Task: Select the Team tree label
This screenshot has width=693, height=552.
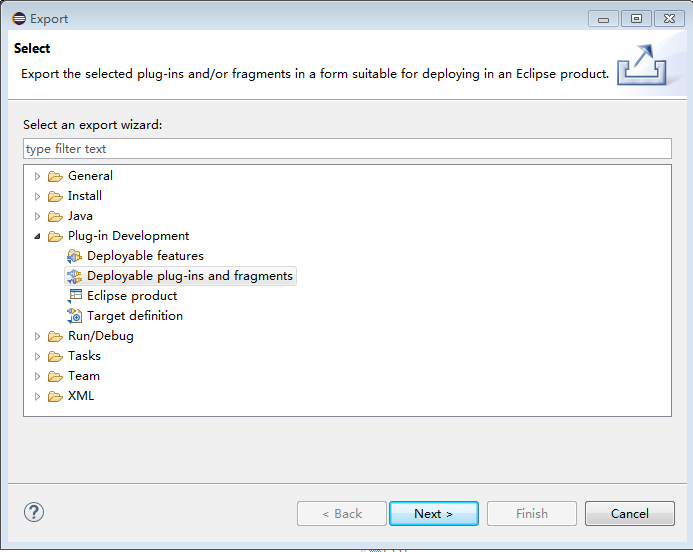Action: click(84, 376)
